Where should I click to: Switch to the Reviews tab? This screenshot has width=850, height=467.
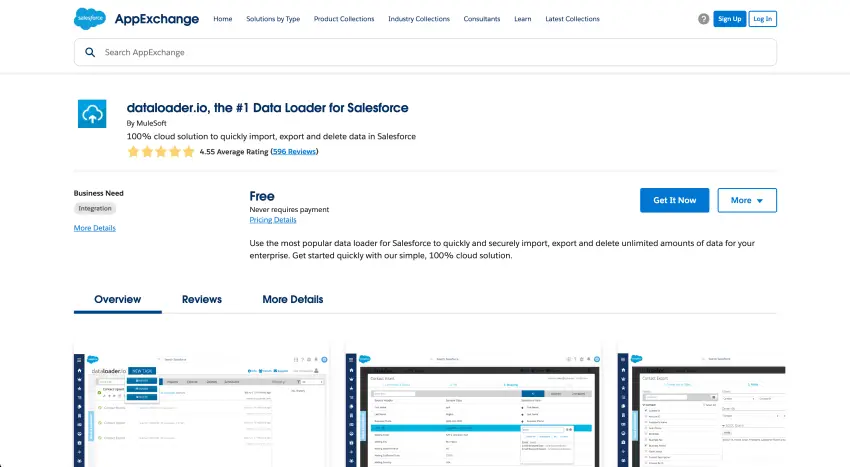point(202,299)
